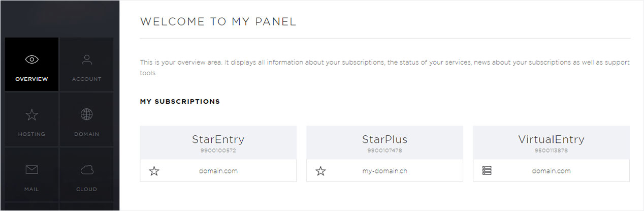
Task: Click the envelope icon for Mail
Action: tap(31, 170)
